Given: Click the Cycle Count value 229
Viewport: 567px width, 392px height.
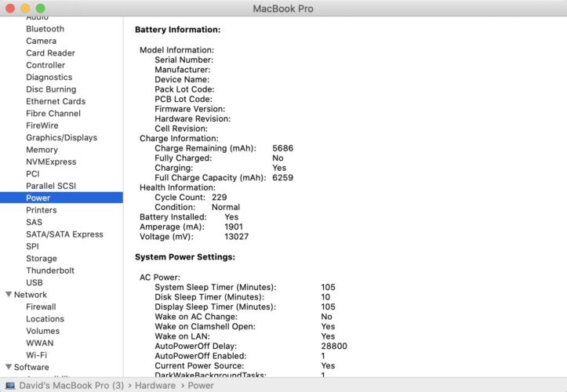Looking at the screenshot, I should coord(219,198).
